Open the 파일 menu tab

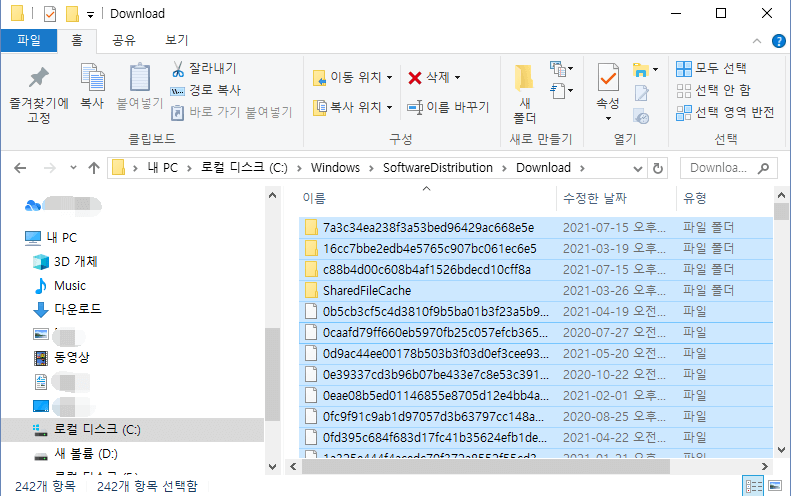click(29, 40)
